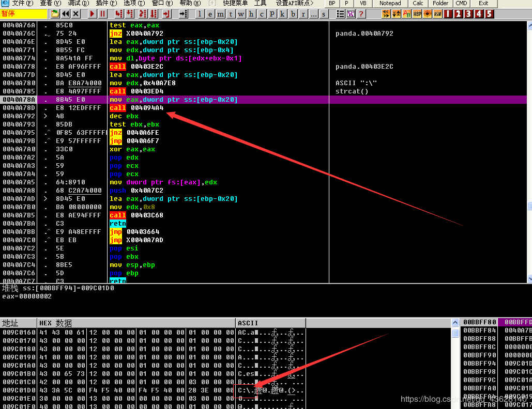Open Threads window with the 't' button
Screen dimensions: 532x409
point(231,14)
